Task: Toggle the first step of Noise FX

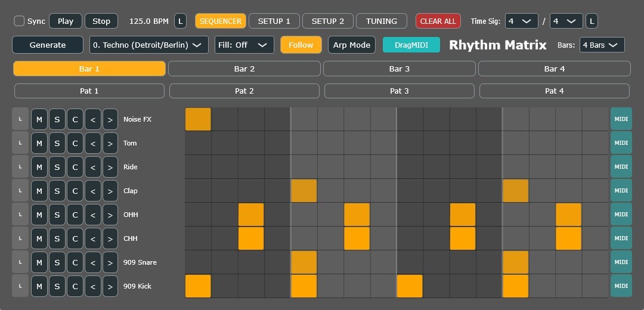Action: (198, 119)
